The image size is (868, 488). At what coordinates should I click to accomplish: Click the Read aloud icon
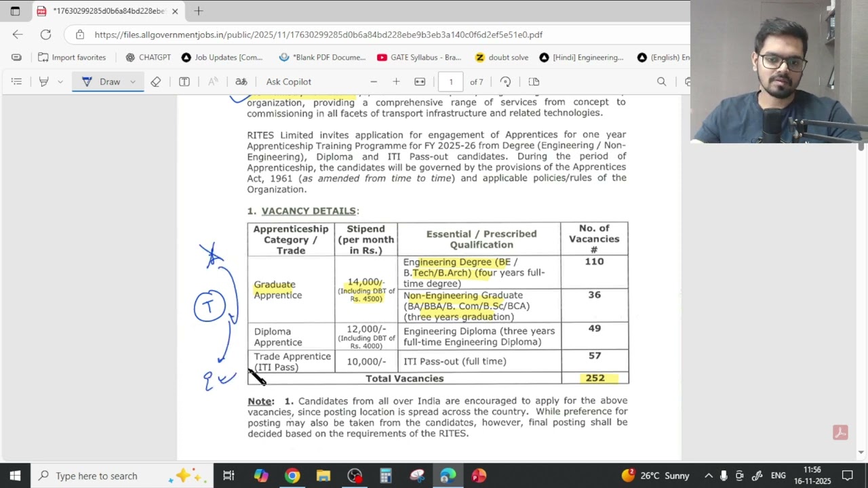click(x=213, y=82)
